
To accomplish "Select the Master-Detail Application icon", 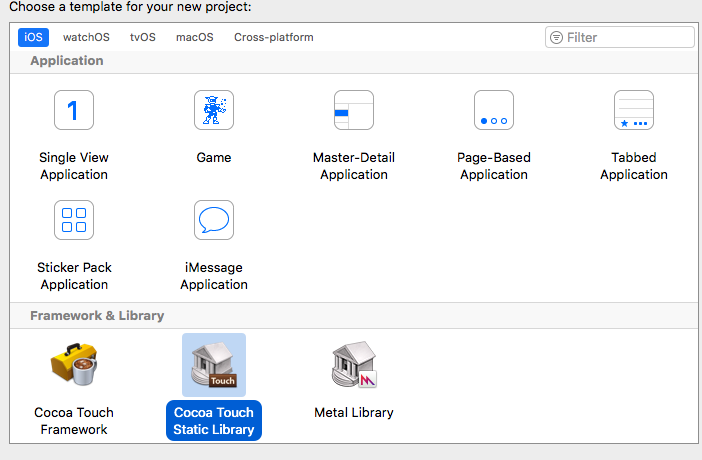I will point(354,110).
